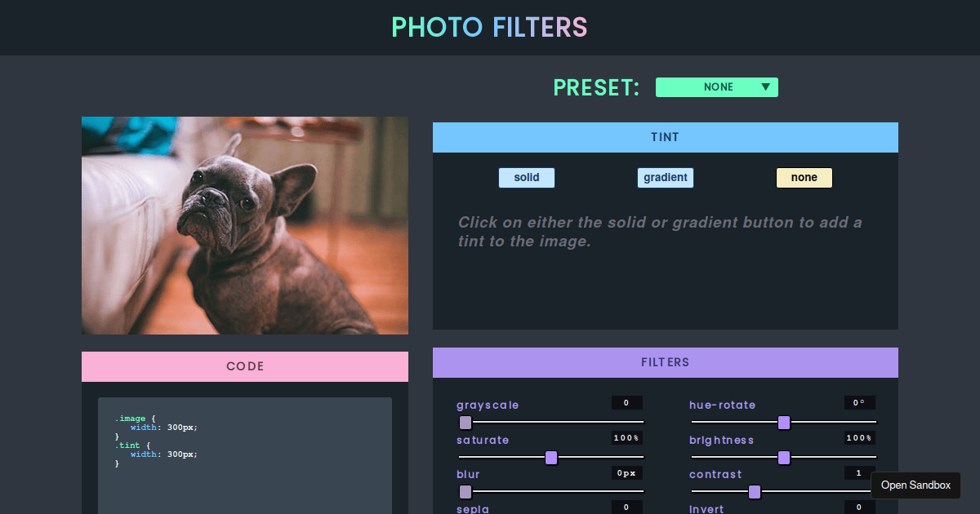Open Sandbox via the bottom-right button
Screen dimensions: 980x514
coord(915,485)
